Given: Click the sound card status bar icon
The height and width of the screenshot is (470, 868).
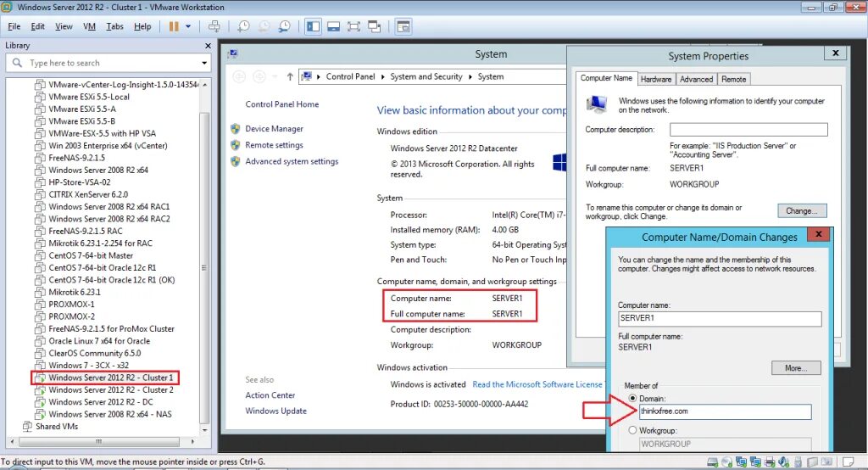Looking at the screenshot, I should 784,462.
